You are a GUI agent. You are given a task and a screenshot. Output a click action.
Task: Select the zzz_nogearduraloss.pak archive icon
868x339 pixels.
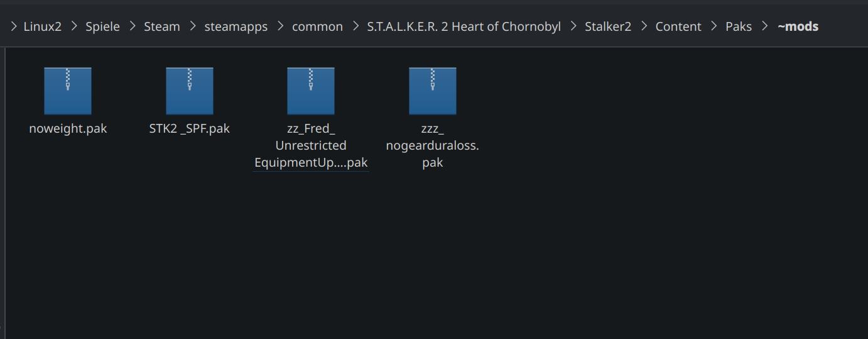point(433,91)
